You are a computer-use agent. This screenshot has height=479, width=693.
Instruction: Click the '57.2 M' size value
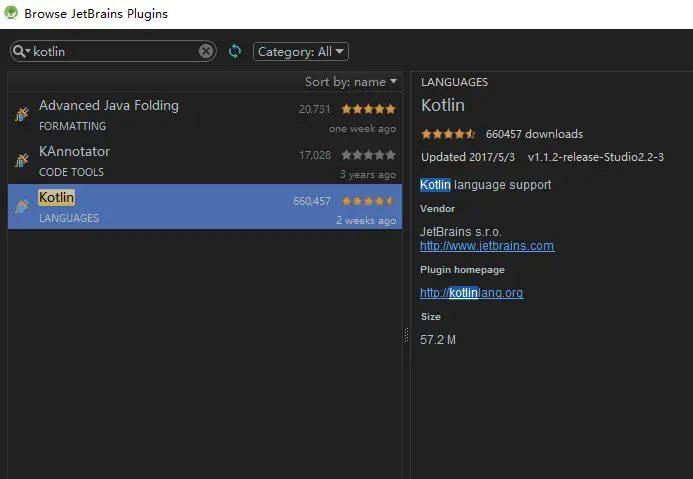point(438,339)
